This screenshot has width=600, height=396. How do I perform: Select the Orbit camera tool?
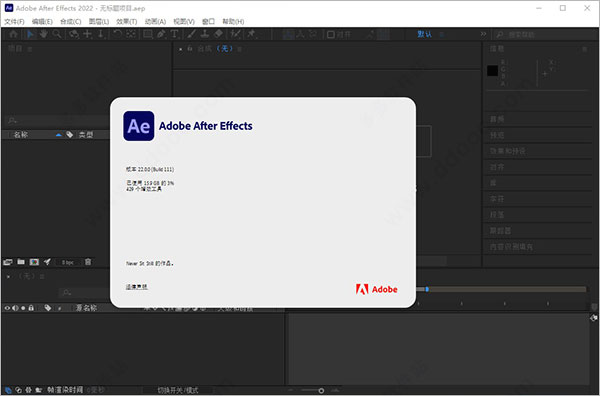pos(73,34)
